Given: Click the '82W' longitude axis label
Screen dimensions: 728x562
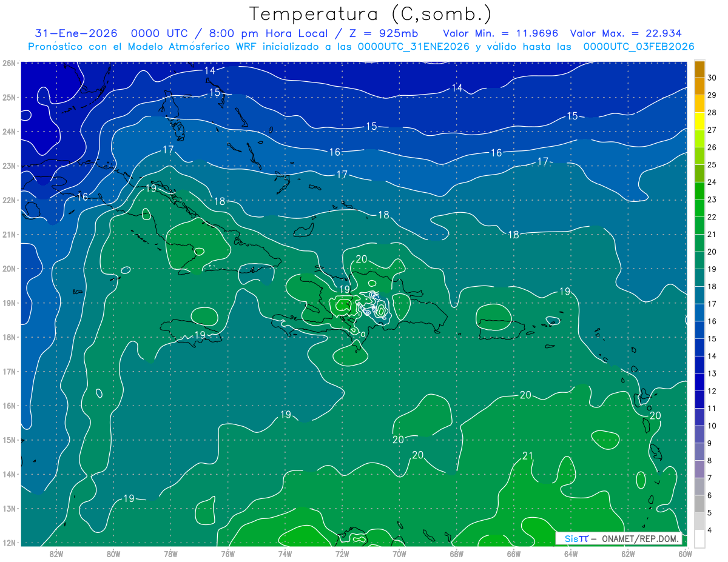Looking at the screenshot, I should click(x=56, y=554).
